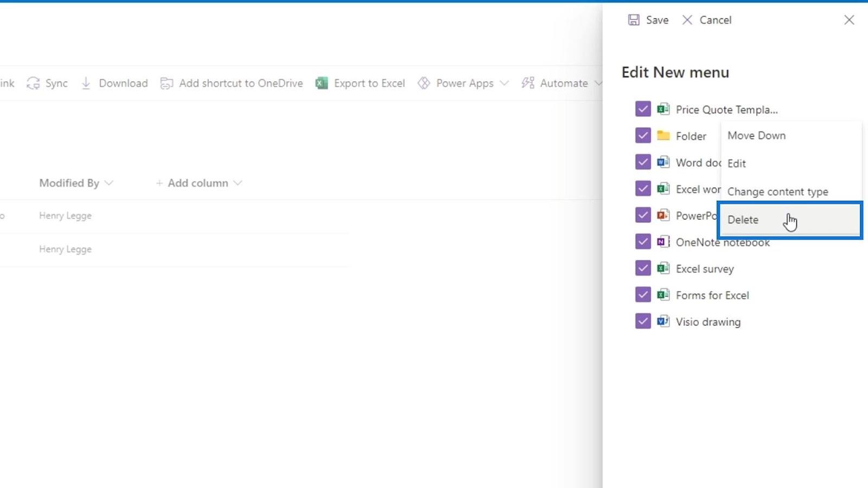Uncheck the Word document checkbox

[x=643, y=162]
